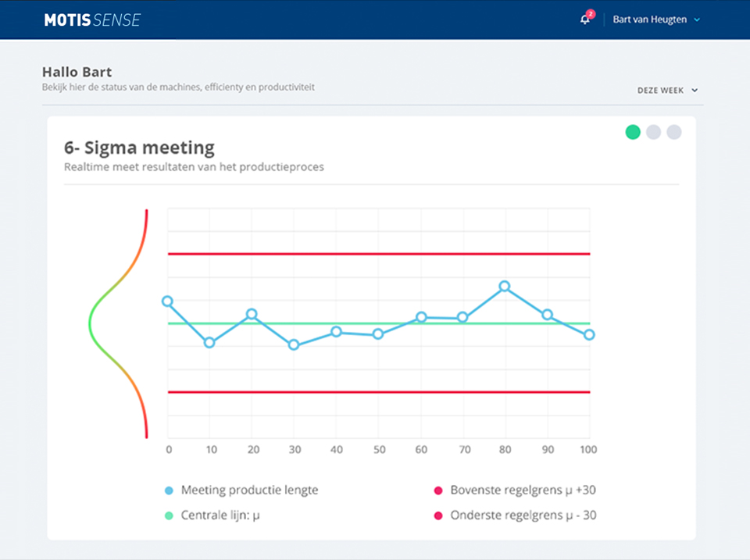Viewport: 750px width, 560px height.
Task: Open the notifications bell icon
Action: pyautogui.click(x=585, y=20)
